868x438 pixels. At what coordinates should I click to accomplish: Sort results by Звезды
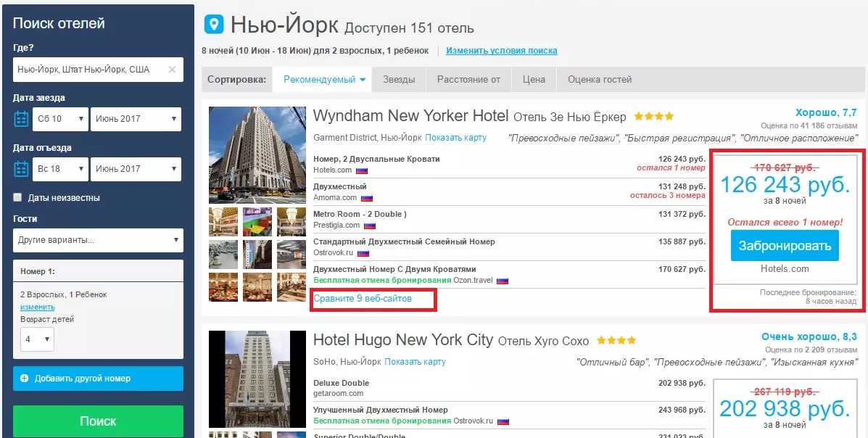point(399,80)
